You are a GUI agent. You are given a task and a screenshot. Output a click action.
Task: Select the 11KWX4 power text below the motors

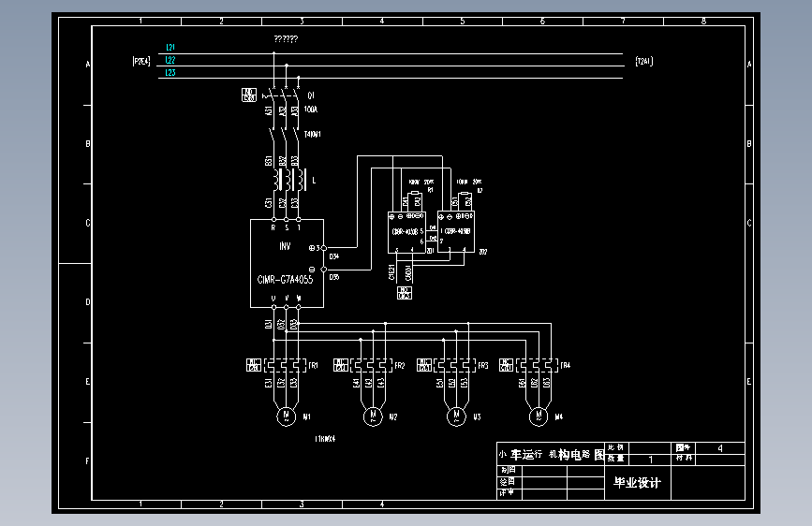tap(325, 439)
